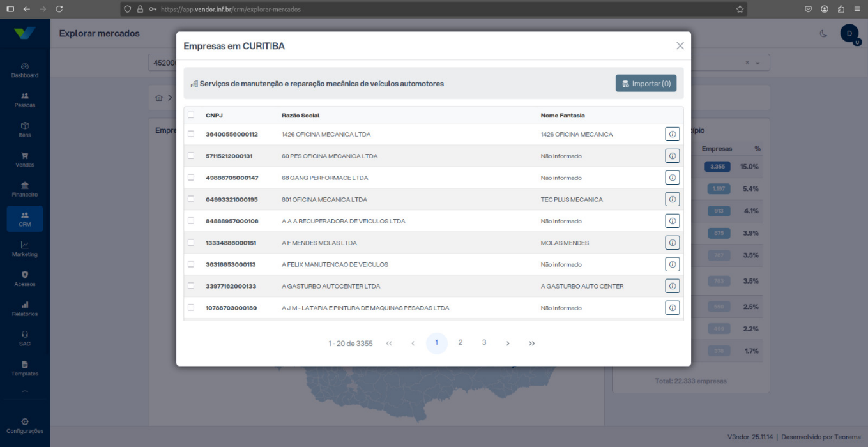
Task: Open CRM in sidebar
Action: [x=25, y=219]
